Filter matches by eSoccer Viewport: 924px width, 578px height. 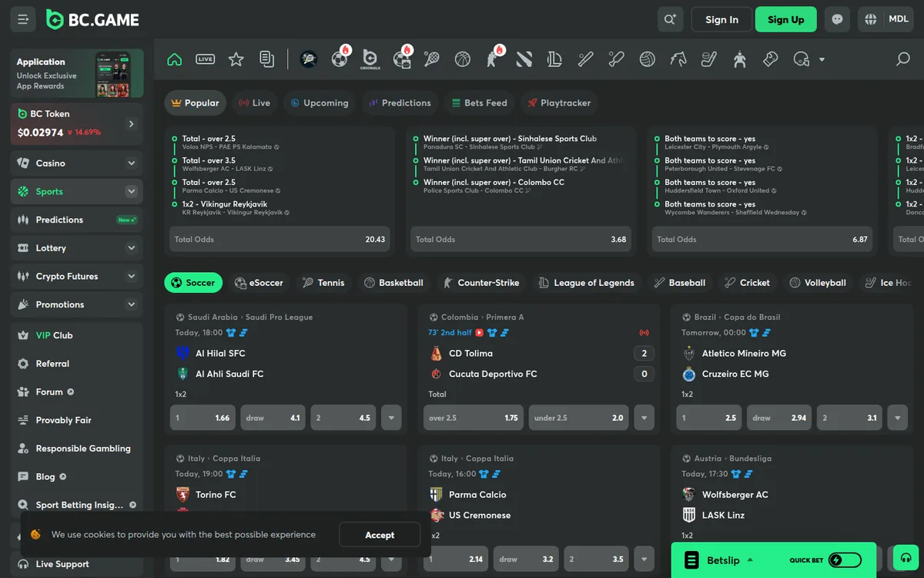tap(259, 283)
